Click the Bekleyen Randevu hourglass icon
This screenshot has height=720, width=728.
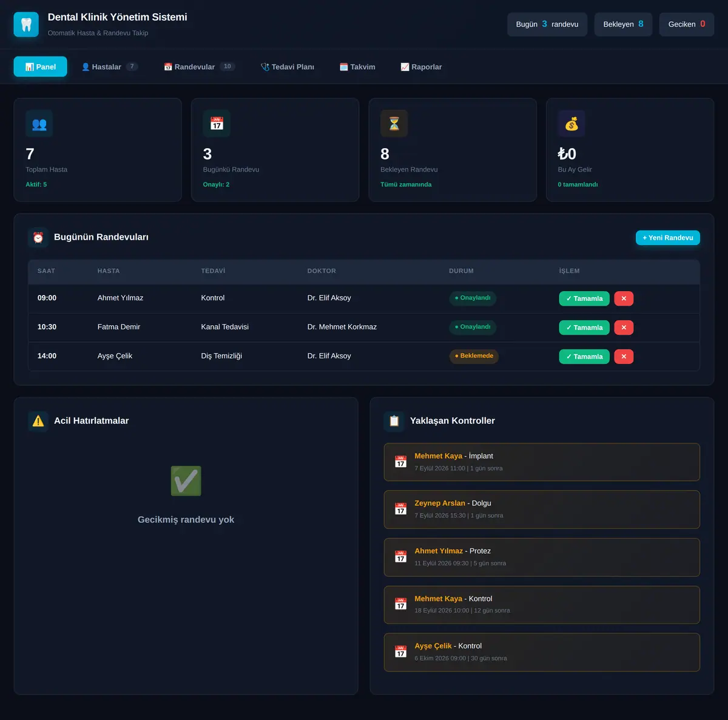click(x=394, y=124)
